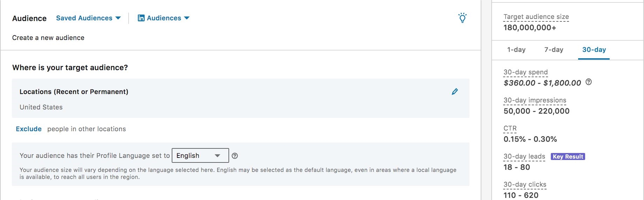Click the 30-day leads label

click(x=524, y=156)
